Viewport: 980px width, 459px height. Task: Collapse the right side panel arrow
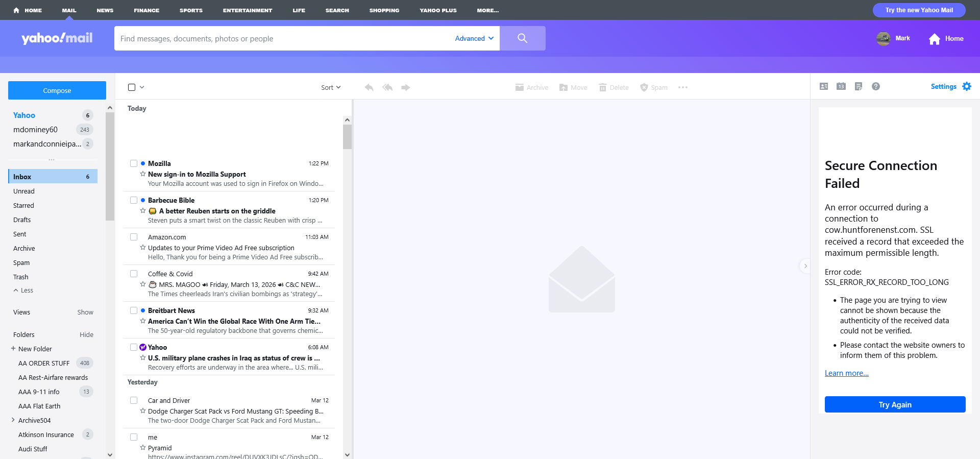805,266
